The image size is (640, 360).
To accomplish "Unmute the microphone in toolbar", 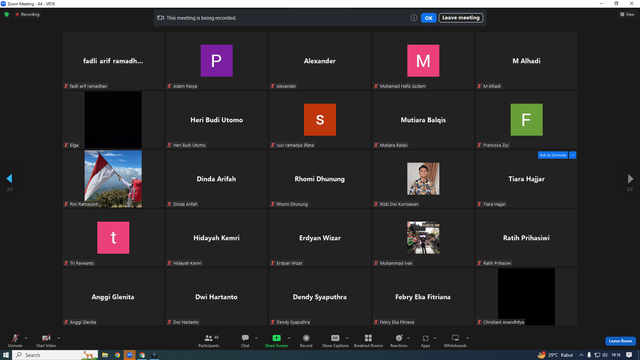I will coord(15,340).
